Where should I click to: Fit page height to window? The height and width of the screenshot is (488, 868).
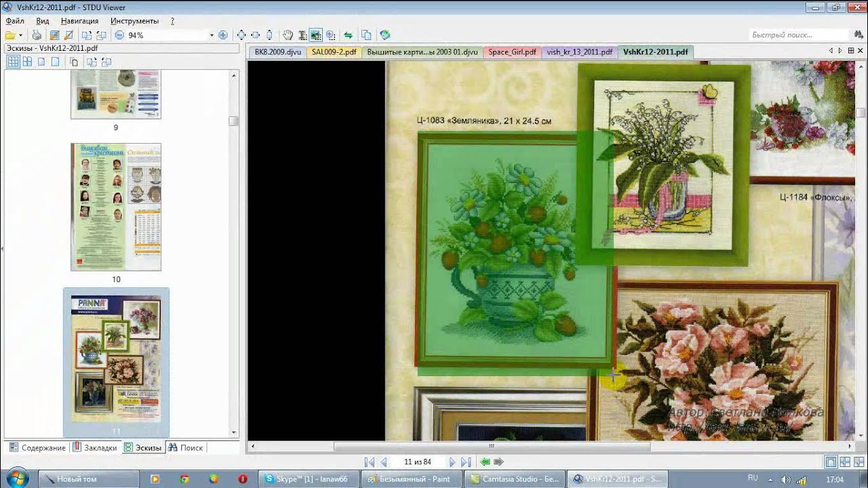tap(270, 35)
